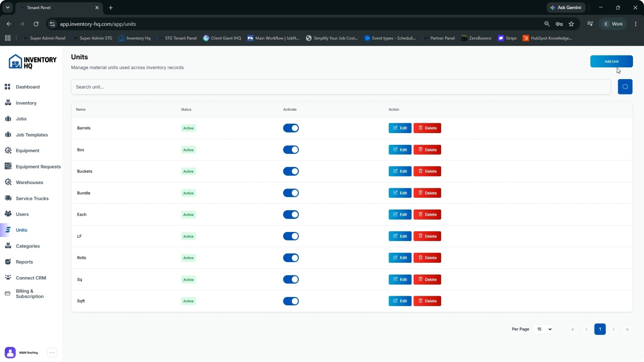Open a new browser tab
Screen dimensions: 644x362
point(111,8)
